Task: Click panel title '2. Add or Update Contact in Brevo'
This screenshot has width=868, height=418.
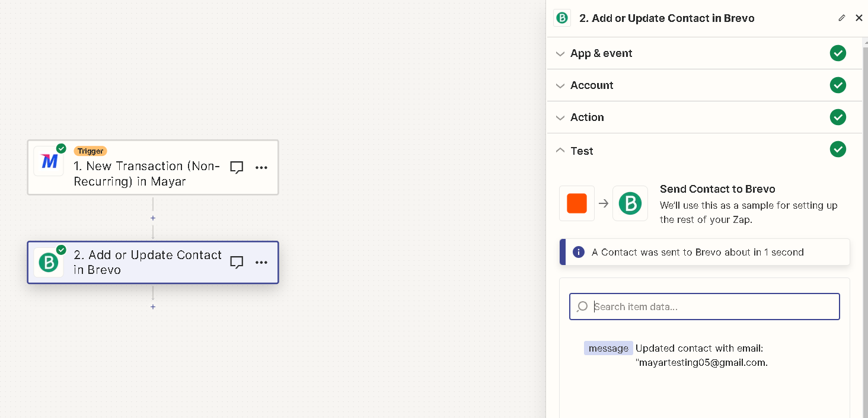Action: pyautogui.click(x=667, y=18)
